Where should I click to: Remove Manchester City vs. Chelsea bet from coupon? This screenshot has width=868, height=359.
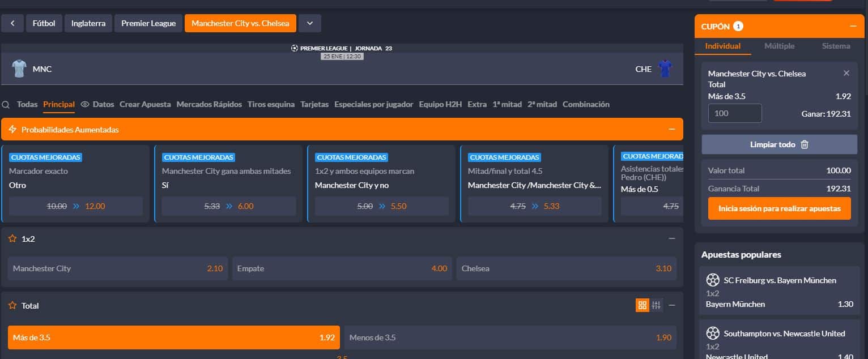846,73
